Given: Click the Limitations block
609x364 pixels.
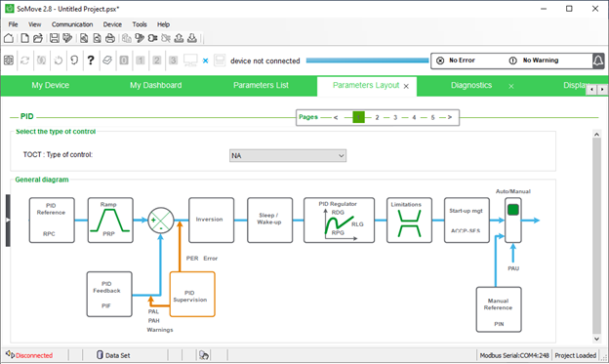Looking at the screenshot, I should pos(409,221).
